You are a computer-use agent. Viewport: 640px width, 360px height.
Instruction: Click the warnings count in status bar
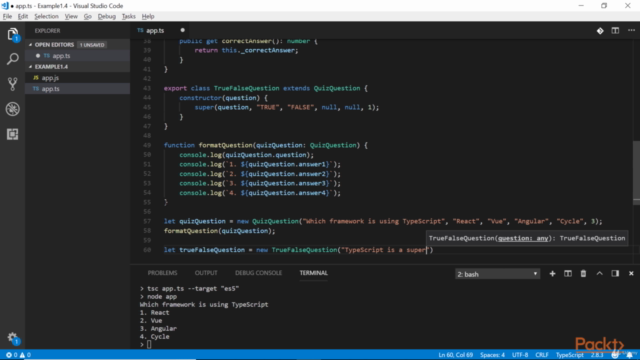point(25,355)
